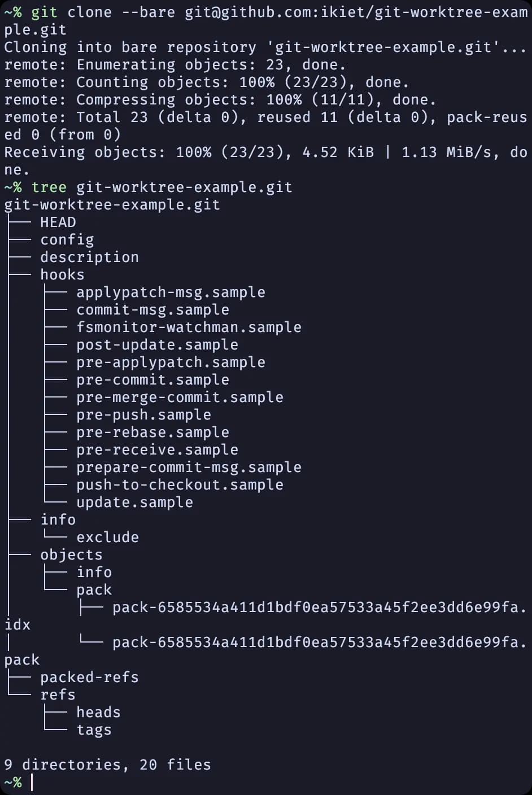The width and height of the screenshot is (532, 795).
Task: Select the heads directory under refs
Action: (98, 712)
